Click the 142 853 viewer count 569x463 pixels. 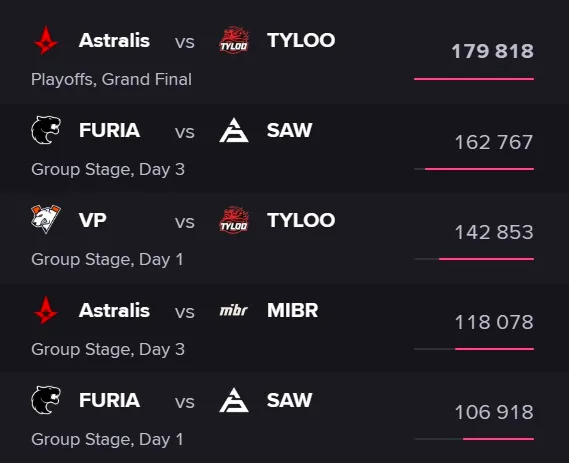[494, 232]
